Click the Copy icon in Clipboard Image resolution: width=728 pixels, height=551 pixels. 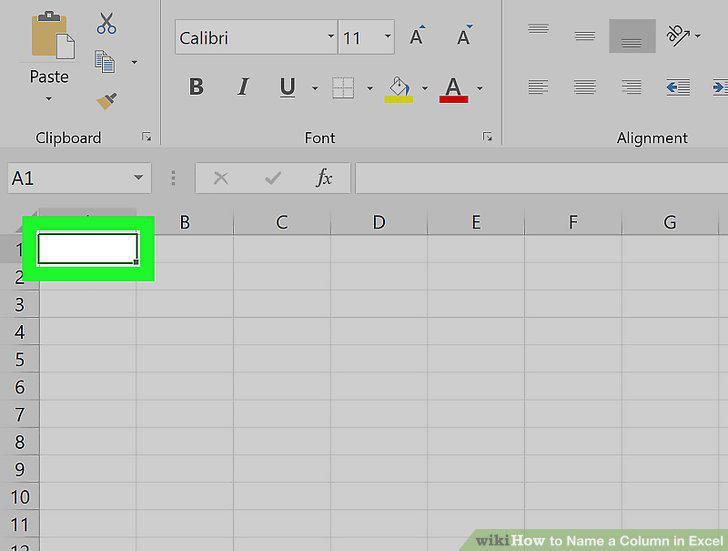click(x=105, y=62)
